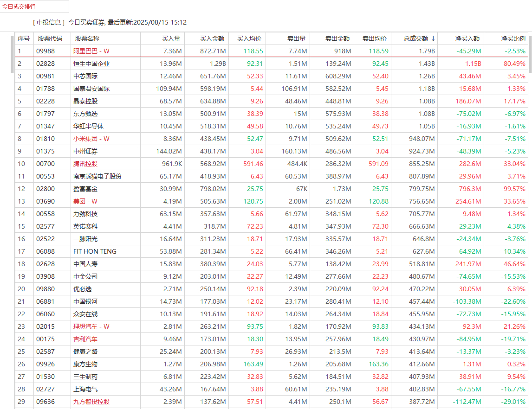Select row 一脉阳光
The width and height of the screenshot is (532, 409).
[272, 239]
